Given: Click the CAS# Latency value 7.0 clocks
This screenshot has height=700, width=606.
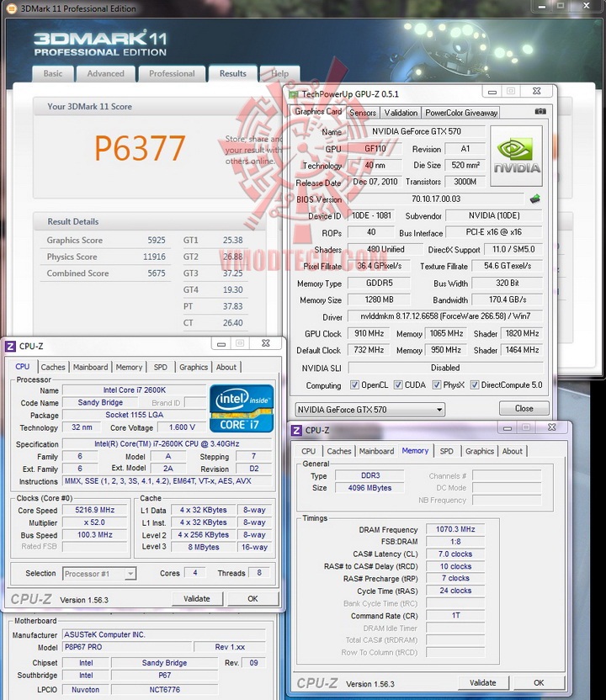Looking at the screenshot, I should [455, 554].
